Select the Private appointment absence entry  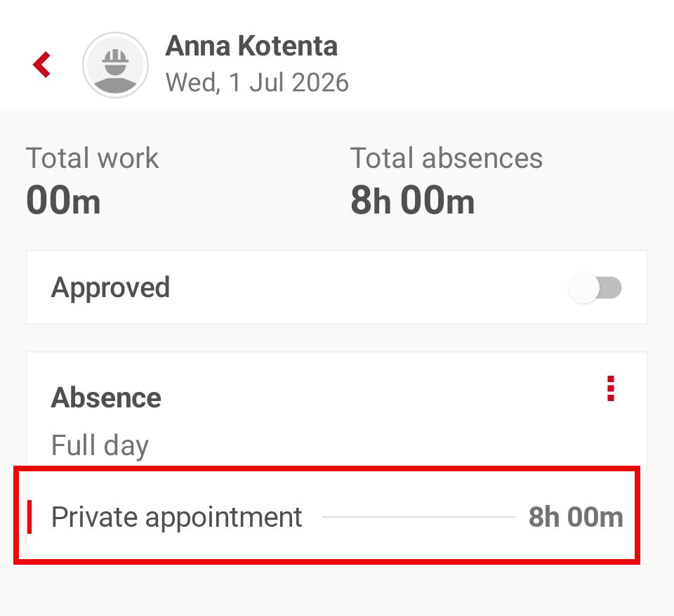point(326,516)
